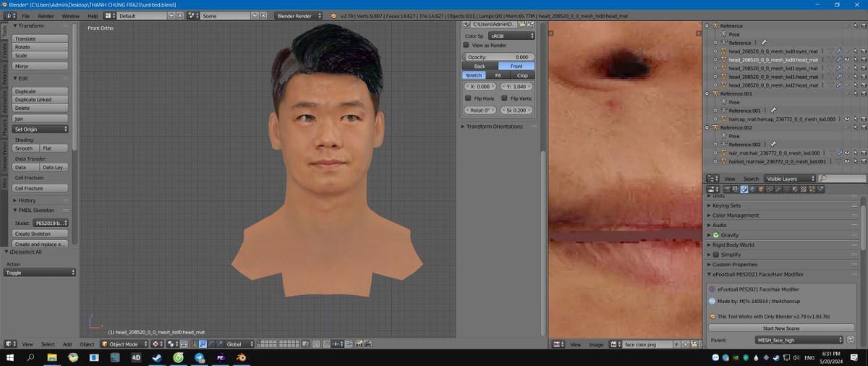Open the Skelet PES2019 dropdown
Image resolution: width=868 pixels, height=366 pixels.
(51, 223)
